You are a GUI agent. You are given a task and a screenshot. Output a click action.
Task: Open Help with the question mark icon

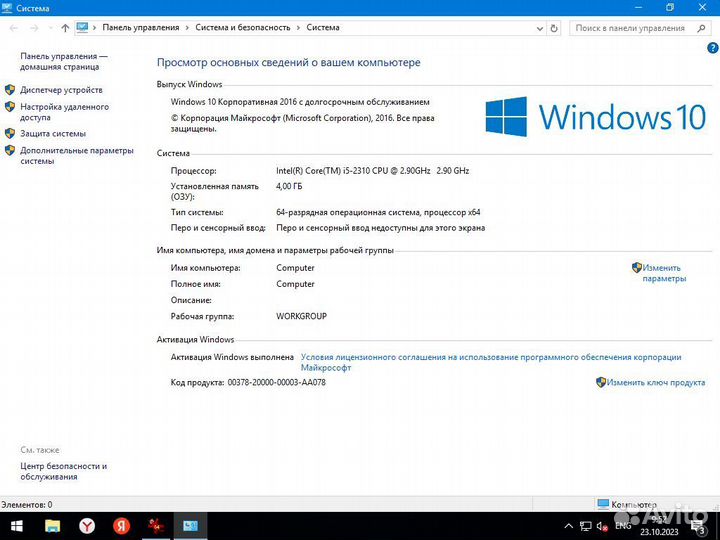[x=713, y=48]
